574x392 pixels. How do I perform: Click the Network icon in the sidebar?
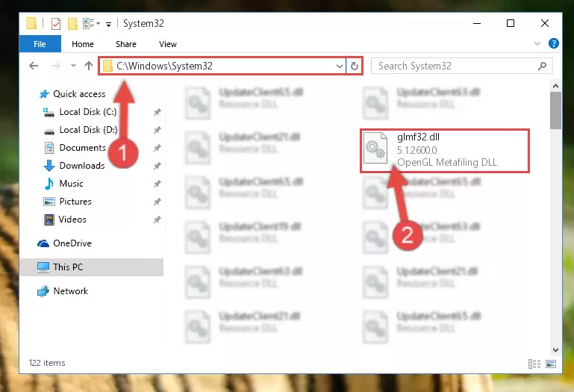pyautogui.click(x=43, y=291)
